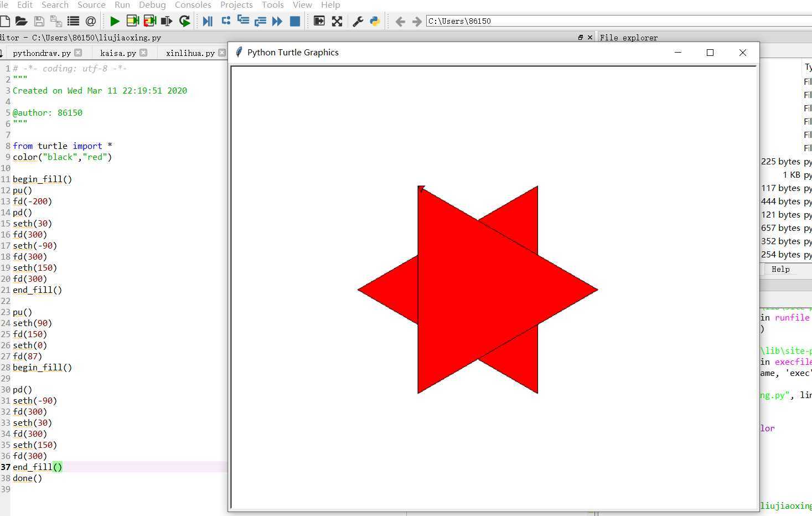Click the 'Created on Wed Mar 11' comment line
This screenshot has width=812, height=516.
(x=100, y=91)
